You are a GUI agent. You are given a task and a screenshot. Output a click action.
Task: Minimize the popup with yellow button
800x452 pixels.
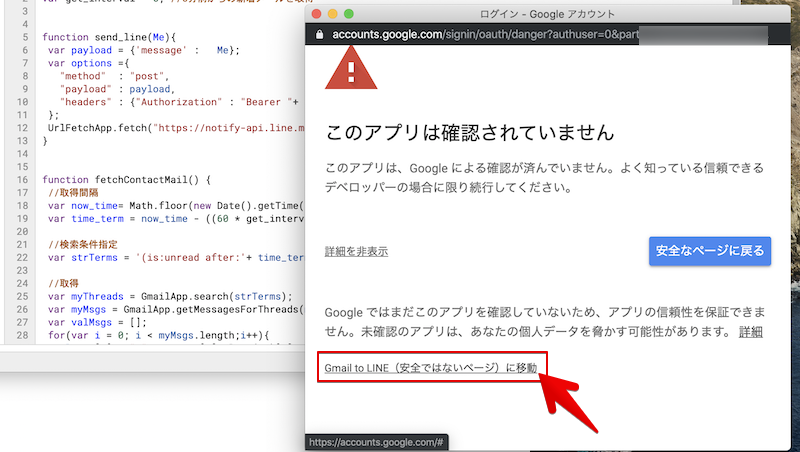click(334, 14)
